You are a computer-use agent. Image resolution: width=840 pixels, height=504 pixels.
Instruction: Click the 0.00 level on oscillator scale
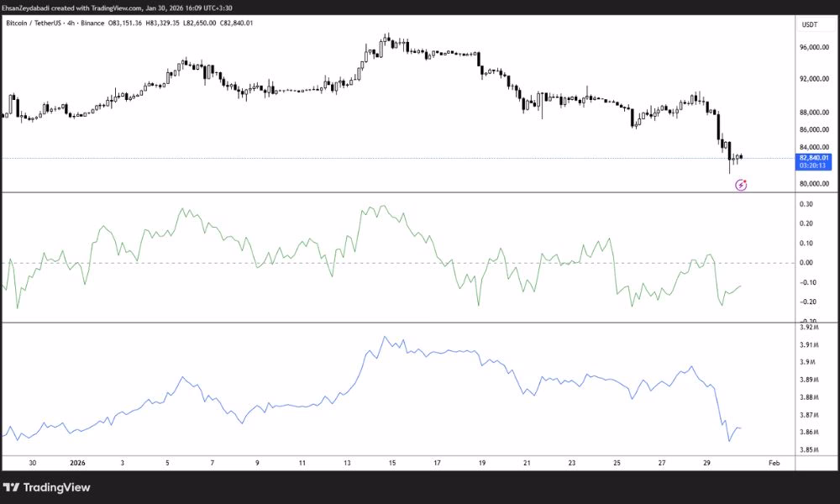pos(806,263)
